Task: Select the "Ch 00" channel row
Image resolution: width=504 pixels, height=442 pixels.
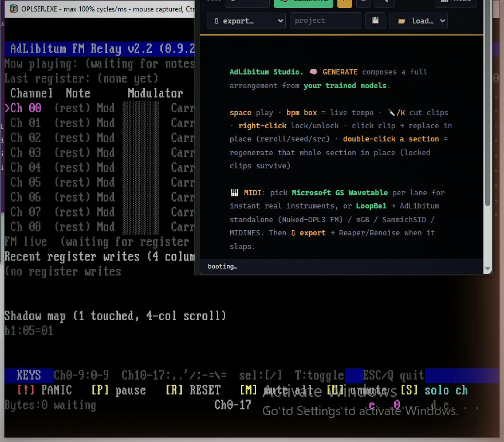Action: [99, 108]
